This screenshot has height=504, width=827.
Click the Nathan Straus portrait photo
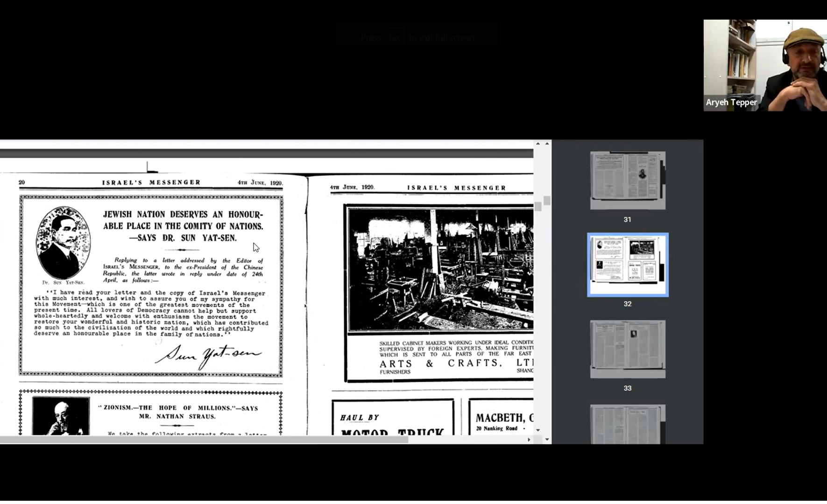pos(61,416)
